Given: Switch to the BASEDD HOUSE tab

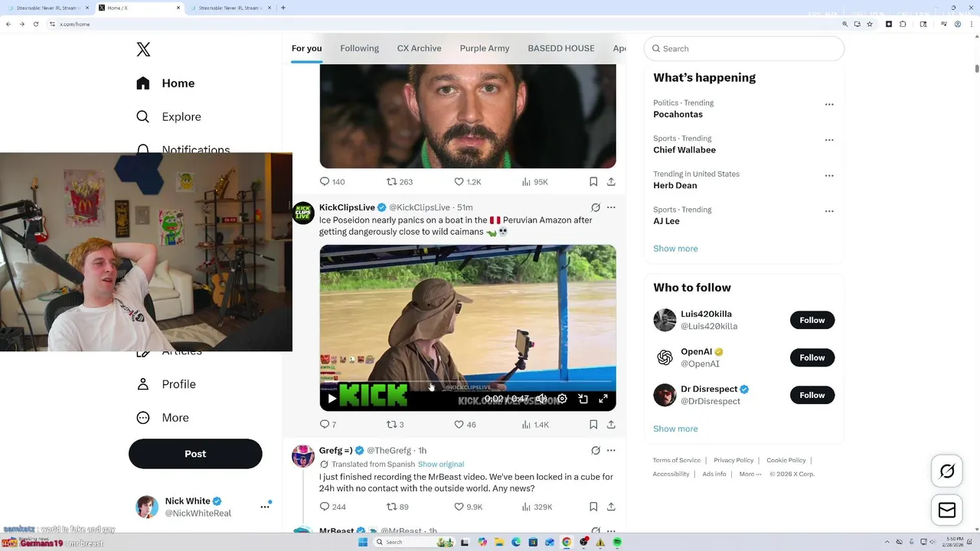Looking at the screenshot, I should click(560, 48).
